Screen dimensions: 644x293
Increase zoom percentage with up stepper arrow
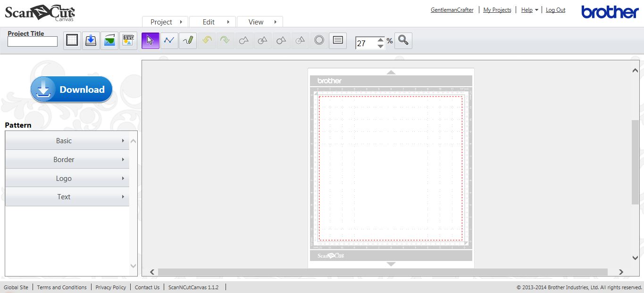point(381,38)
